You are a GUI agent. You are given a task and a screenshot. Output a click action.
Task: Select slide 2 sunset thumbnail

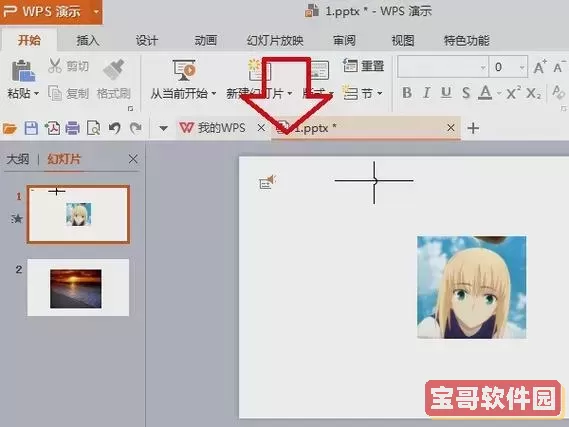coord(78,287)
